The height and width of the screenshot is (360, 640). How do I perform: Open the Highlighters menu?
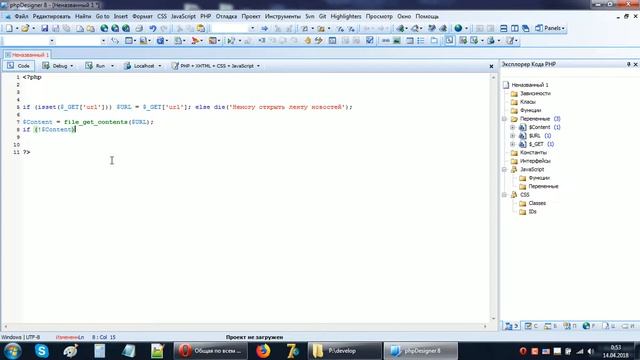pos(346,16)
